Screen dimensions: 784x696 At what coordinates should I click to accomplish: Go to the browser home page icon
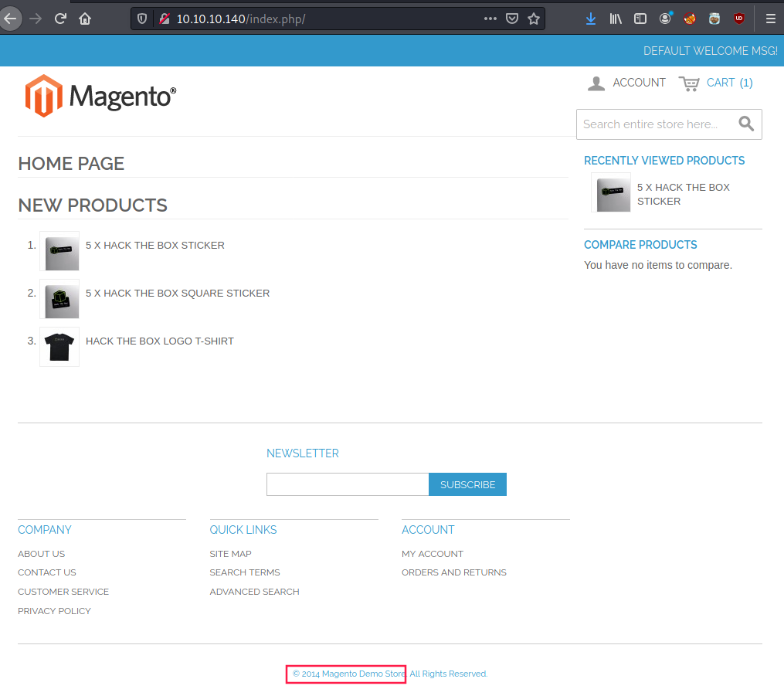[85, 19]
